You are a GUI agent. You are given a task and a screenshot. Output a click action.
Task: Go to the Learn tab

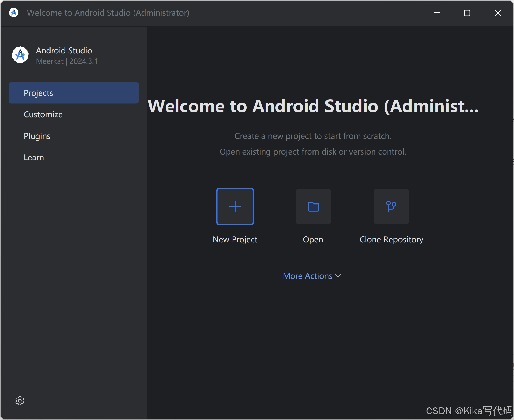(x=74, y=157)
